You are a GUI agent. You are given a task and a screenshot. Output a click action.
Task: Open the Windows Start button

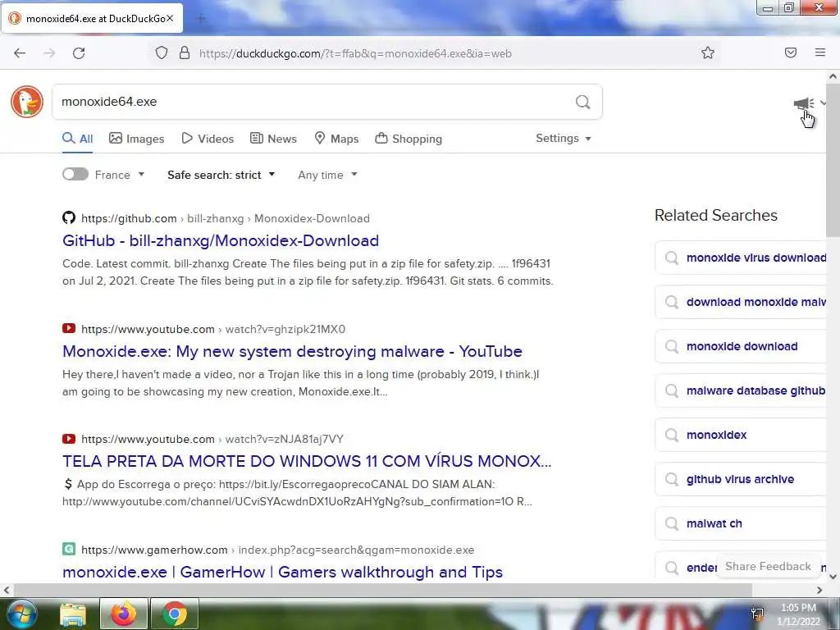[21, 614]
